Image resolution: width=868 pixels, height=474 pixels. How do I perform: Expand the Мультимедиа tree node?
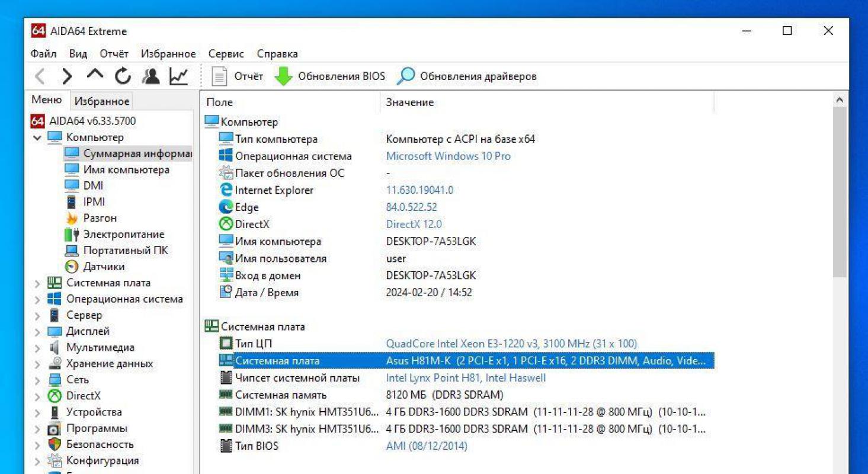point(37,348)
